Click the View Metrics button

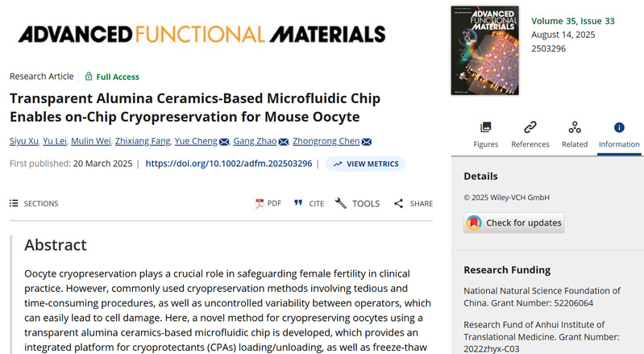point(365,164)
